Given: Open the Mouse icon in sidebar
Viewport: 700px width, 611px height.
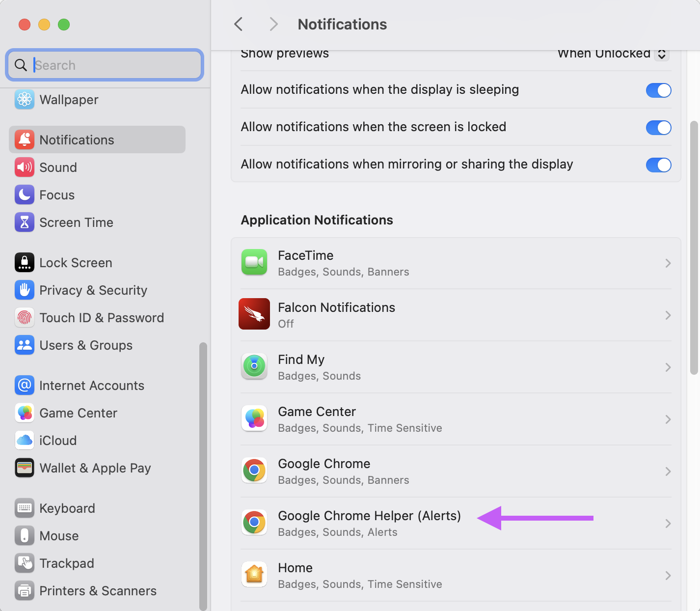Looking at the screenshot, I should click(25, 536).
